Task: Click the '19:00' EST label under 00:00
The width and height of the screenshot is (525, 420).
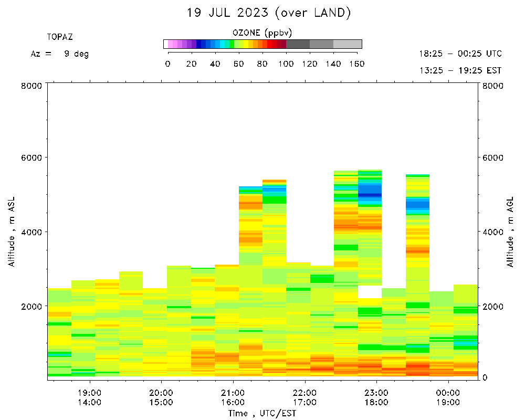Action: pos(448,402)
